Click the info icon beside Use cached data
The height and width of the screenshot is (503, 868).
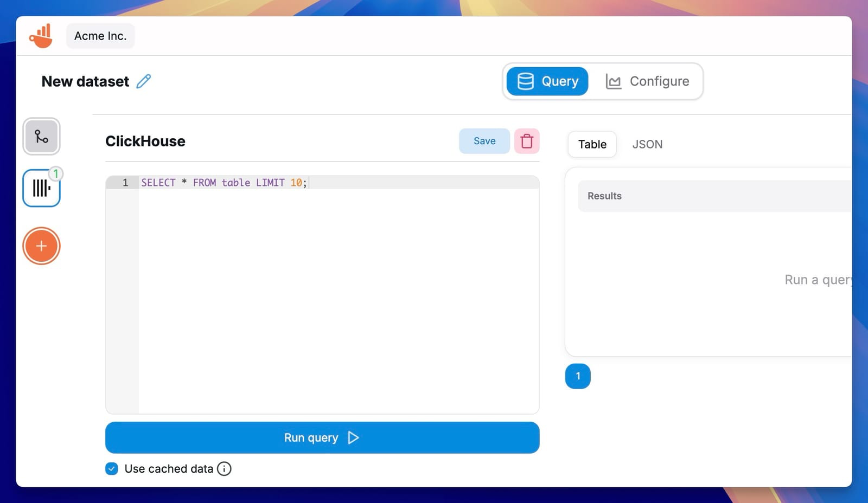[x=224, y=468]
